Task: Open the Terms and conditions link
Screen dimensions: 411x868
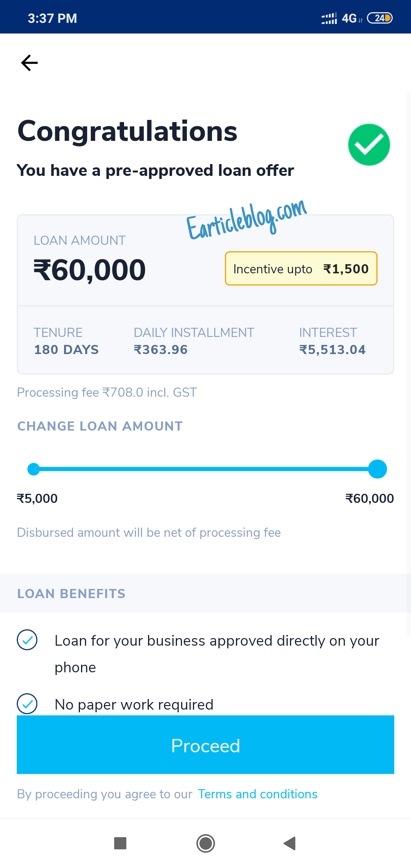Action: (x=258, y=794)
